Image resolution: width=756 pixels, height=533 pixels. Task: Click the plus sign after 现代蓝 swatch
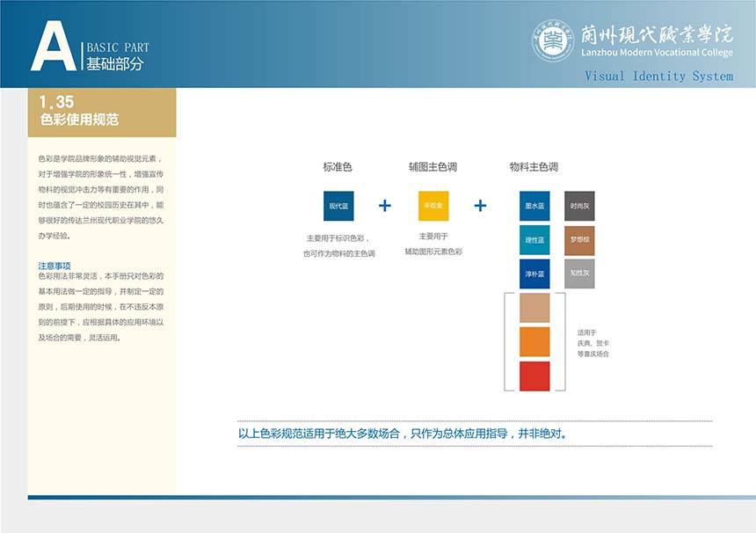(x=384, y=206)
